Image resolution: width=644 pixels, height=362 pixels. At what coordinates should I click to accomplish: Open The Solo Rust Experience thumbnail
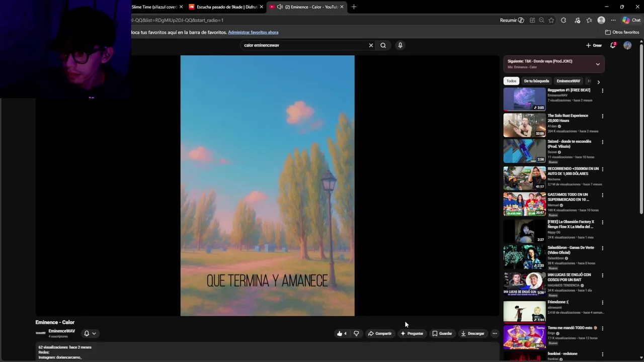tap(524, 125)
